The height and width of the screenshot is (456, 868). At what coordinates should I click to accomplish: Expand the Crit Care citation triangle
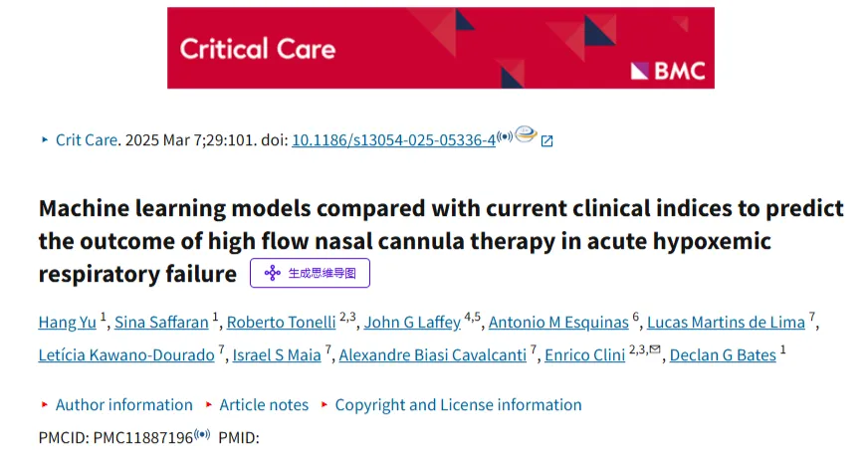pos(45,140)
